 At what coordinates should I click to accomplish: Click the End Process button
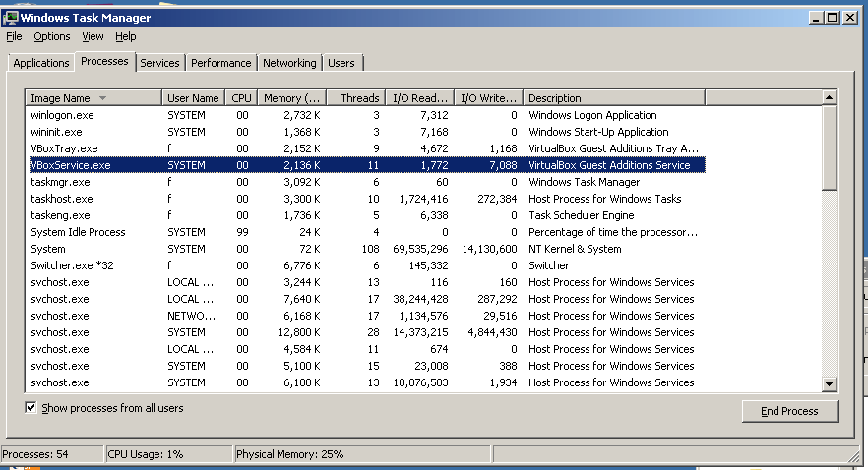(791, 411)
